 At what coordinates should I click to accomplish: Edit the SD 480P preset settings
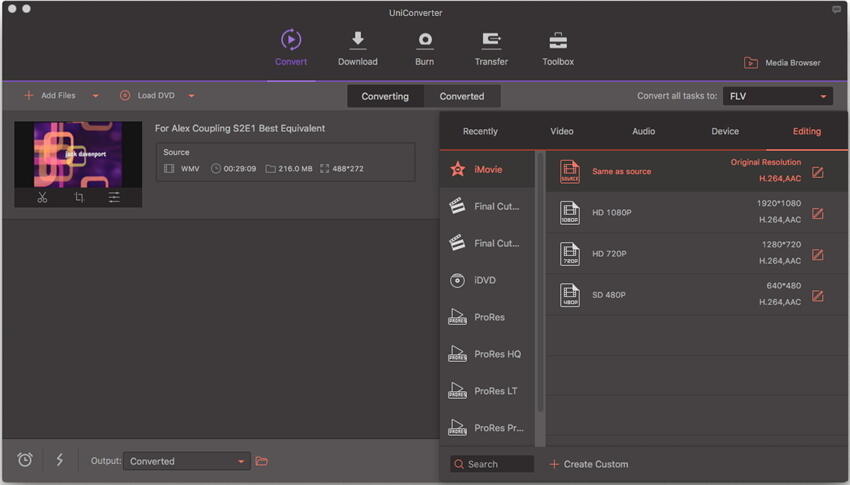[x=817, y=296]
